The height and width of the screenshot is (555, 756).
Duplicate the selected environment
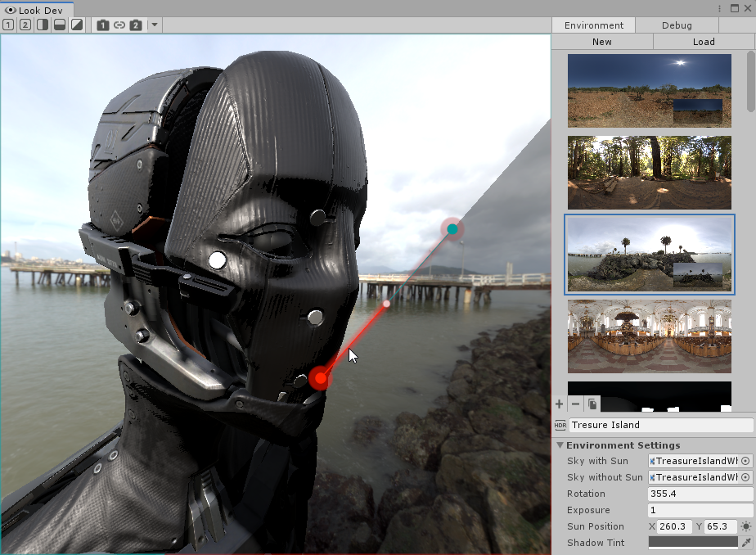pyautogui.click(x=592, y=404)
